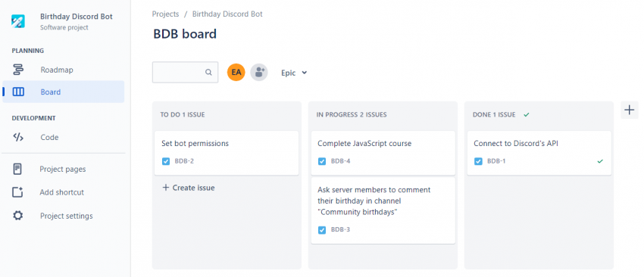Click the search magnifier icon
This screenshot has height=277, width=644.
[208, 73]
